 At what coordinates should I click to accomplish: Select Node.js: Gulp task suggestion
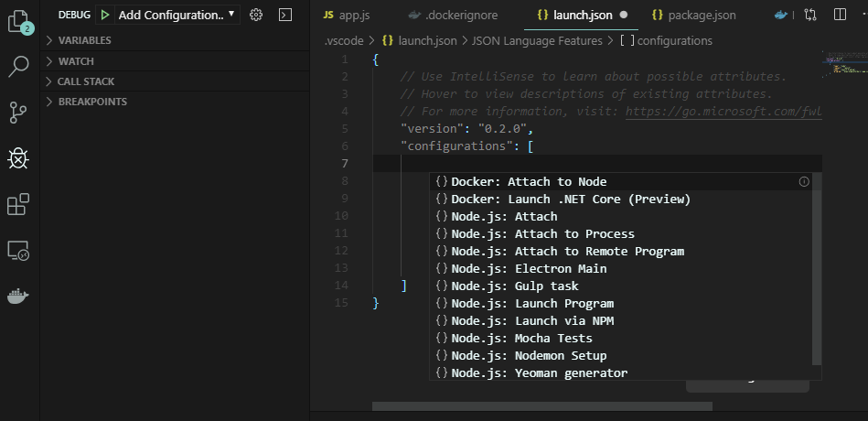click(x=622, y=286)
